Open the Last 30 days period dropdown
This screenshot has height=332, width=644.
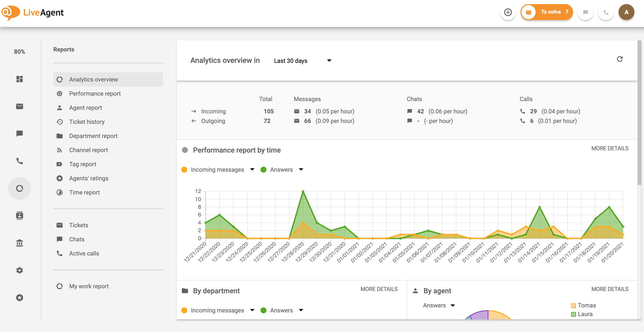(x=302, y=61)
